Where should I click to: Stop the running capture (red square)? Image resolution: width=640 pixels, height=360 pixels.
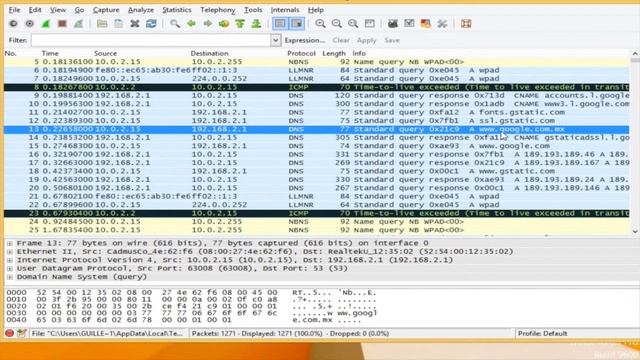[x=62, y=24]
